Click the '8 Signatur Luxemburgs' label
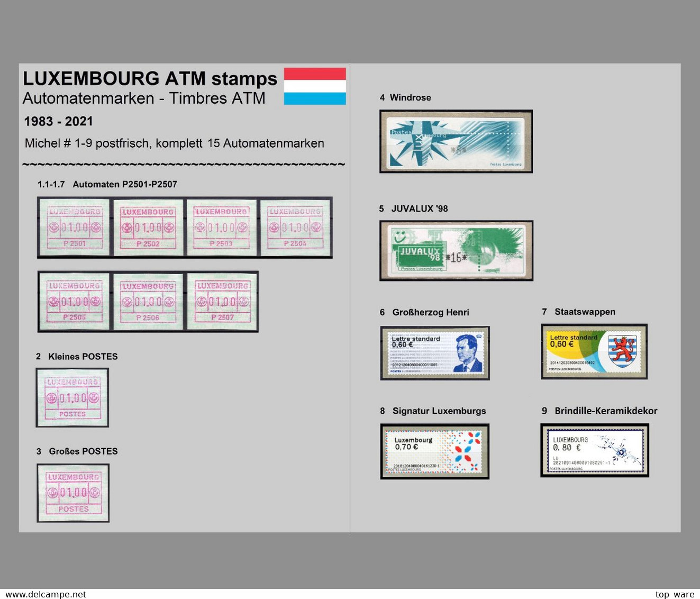This screenshot has width=700, height=599. 433,411
